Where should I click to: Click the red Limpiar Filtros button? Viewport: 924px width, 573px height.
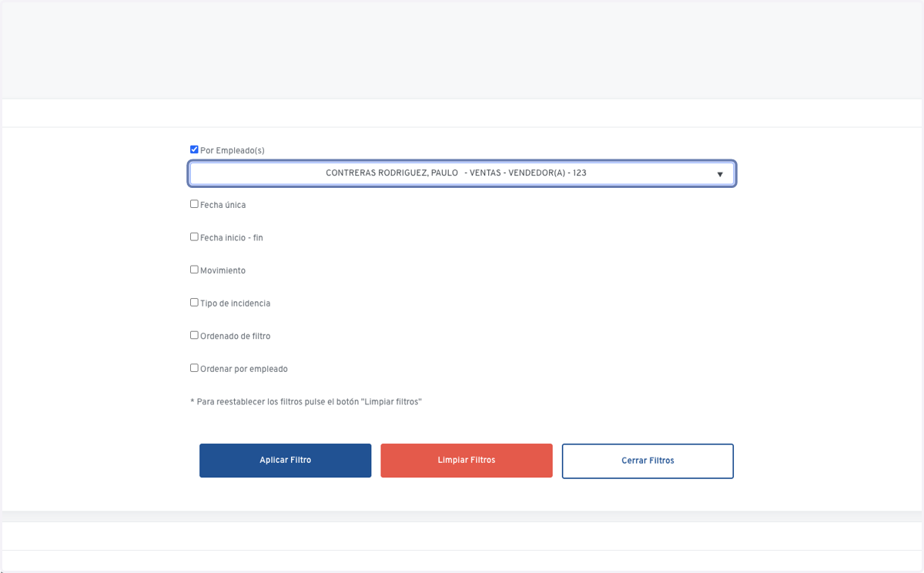(467, 461)
